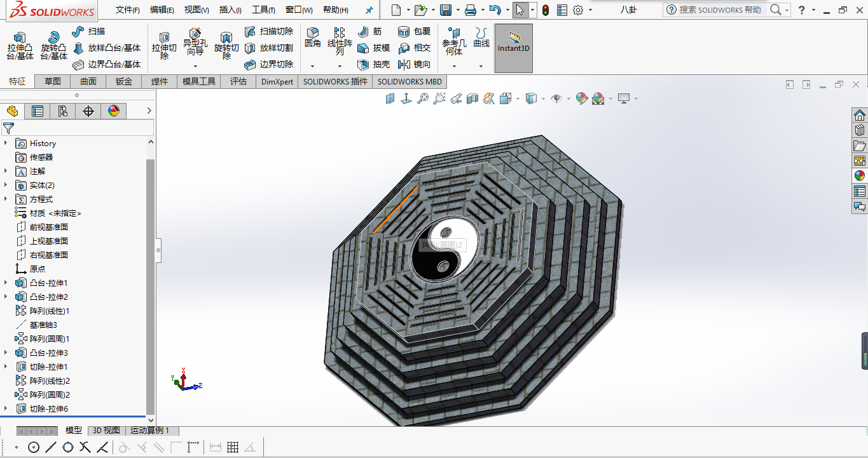
Task: Toggle Instant3D mode
Action: pyautogui.click(x=514, y=48)
